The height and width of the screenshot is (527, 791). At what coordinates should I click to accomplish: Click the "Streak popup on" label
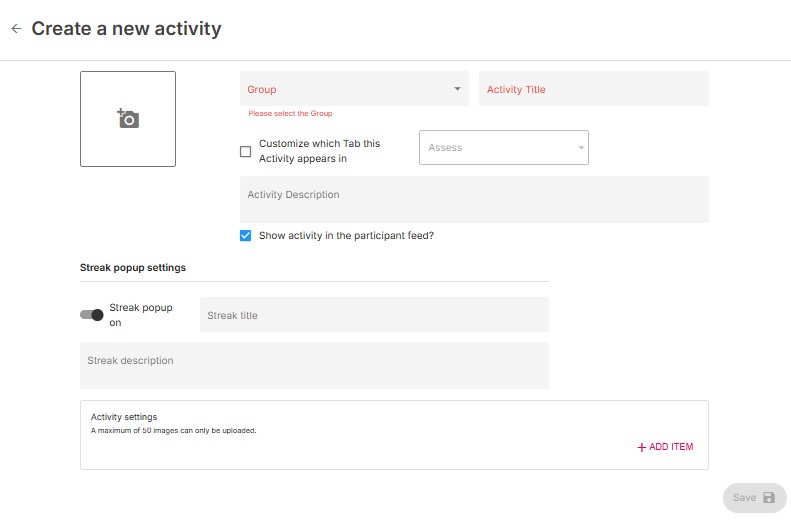(141, 315)
